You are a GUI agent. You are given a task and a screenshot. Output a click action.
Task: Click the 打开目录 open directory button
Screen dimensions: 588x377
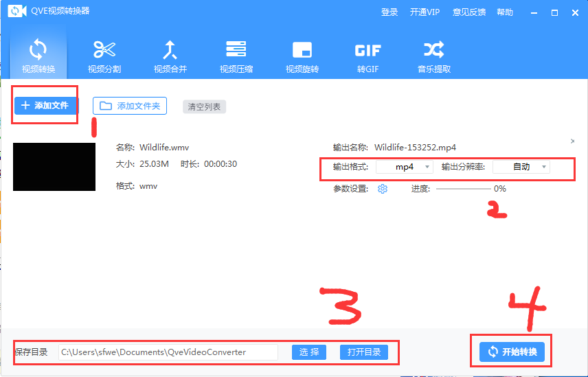364,352
